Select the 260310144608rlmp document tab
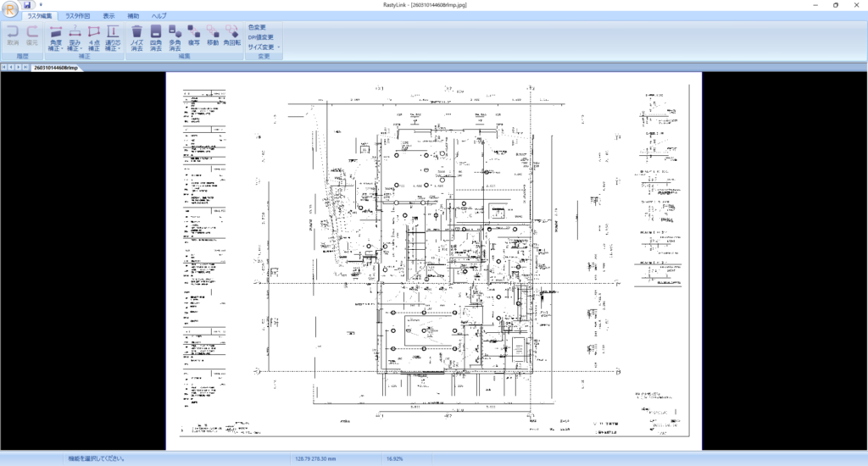The width and height of the screenshot is (868, 466). click(x=56, y=67)
